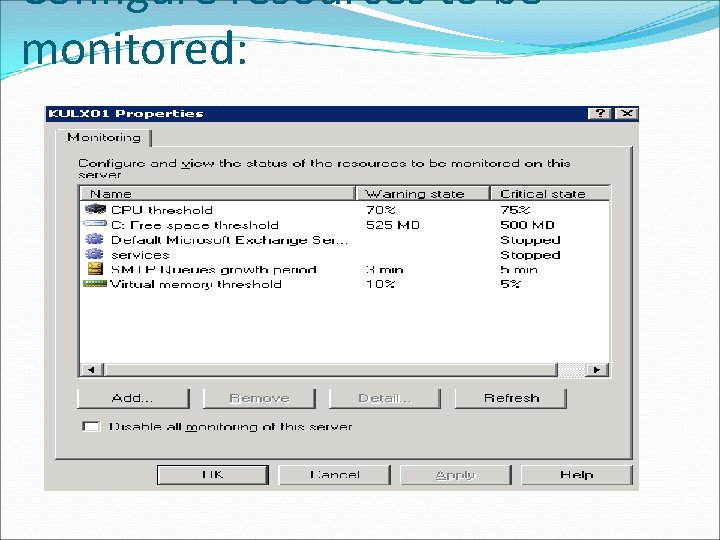Image resolution: width=720 pixels, height=540 pixels.
Task: Click the SMTP Queues growth period icon
Action: 95,269
